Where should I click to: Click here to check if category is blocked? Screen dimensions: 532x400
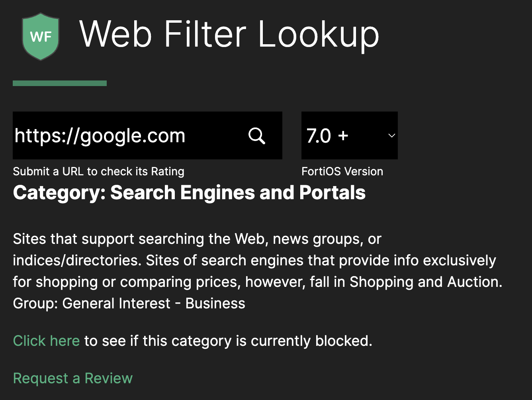click(x=46, y=341)
